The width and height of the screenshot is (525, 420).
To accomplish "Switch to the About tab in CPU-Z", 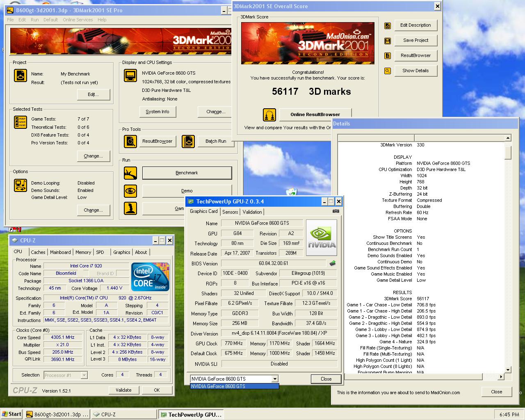I will click(141, 252).
